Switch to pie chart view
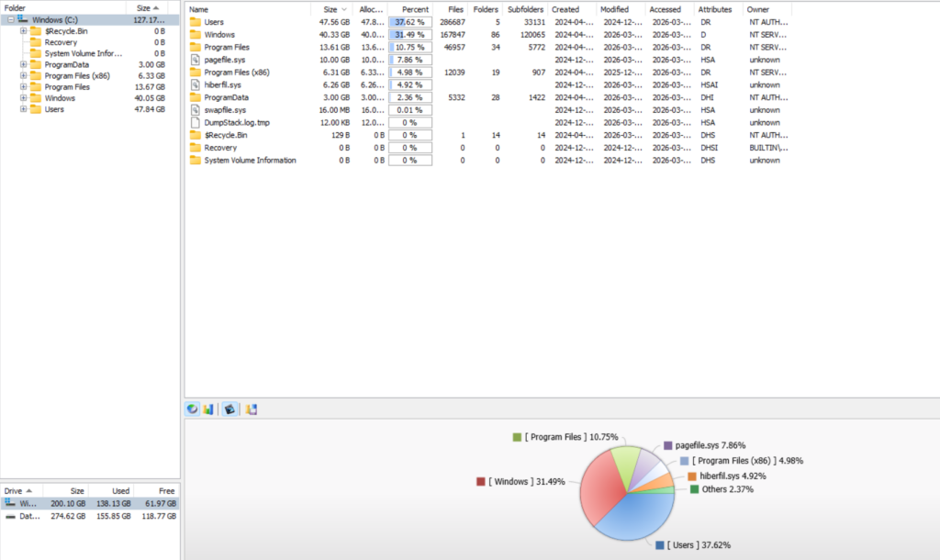Image resolution: width=940 pixels, height=560 pixels. 193,409
